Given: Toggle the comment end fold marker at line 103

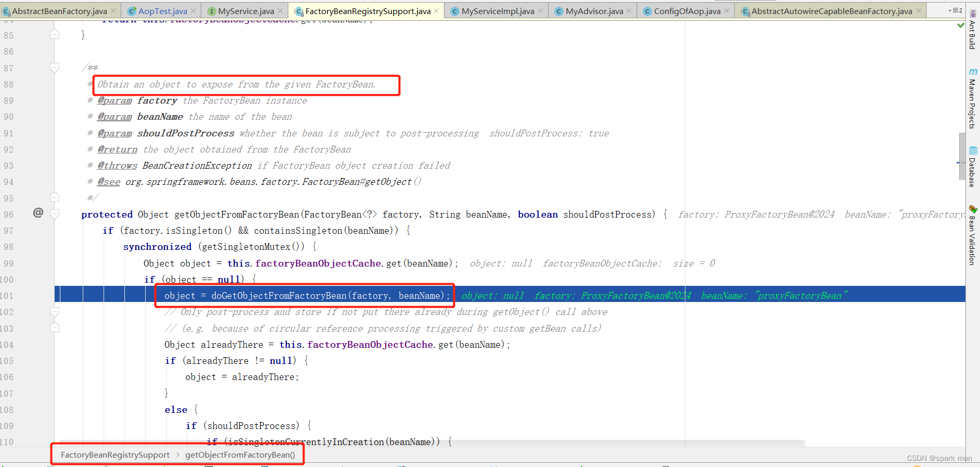Looking at the screenshot, I should click(x=54, y=327).
